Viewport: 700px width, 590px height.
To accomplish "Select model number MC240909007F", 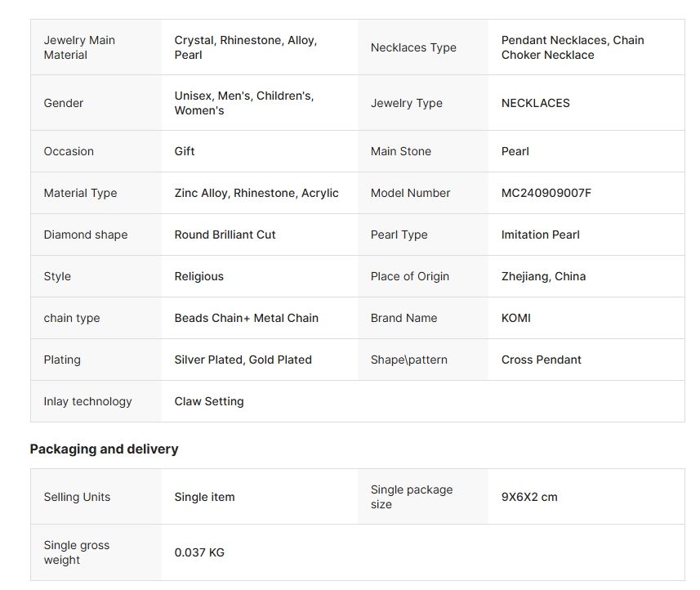I will [546, 193].
